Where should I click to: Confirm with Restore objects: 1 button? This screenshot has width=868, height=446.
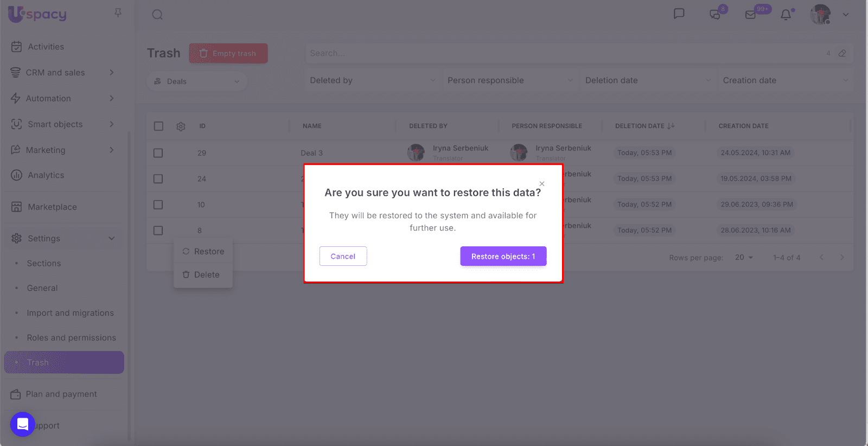[503, 256]
